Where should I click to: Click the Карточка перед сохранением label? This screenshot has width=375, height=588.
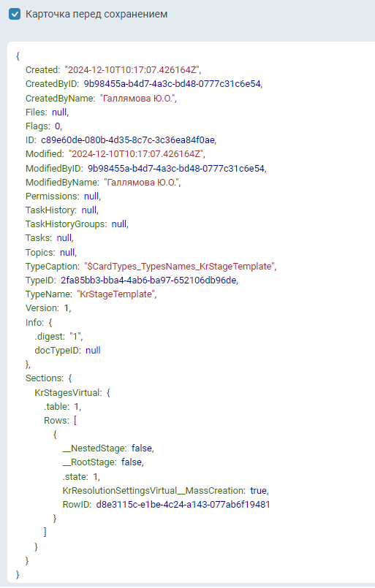click(x=96, y=15)
